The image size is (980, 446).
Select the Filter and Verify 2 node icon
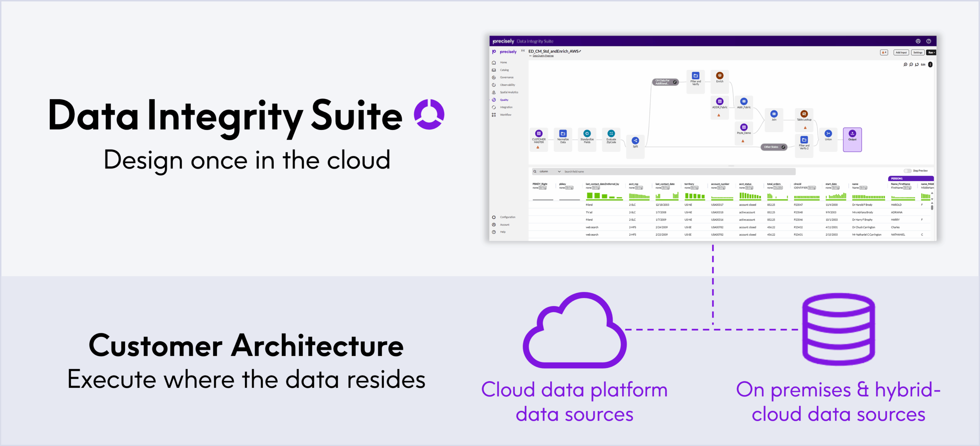point(804,140)
